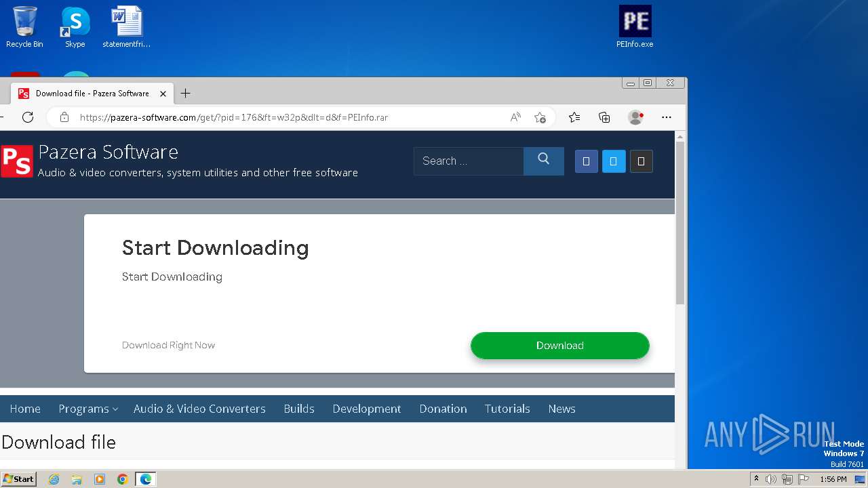Click the Download file page heading
The height and width of the screenshot is (488, 868).
pyautogui.click(x=58, y=443)
